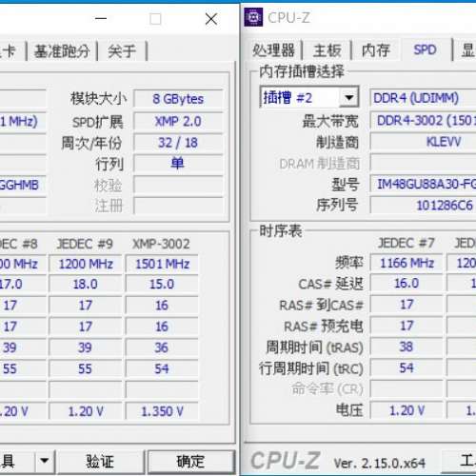Click the 18.0 CAS latency JEDEC #9 cell
This screenshot has width=476, height=476.
tap(86, 285)
